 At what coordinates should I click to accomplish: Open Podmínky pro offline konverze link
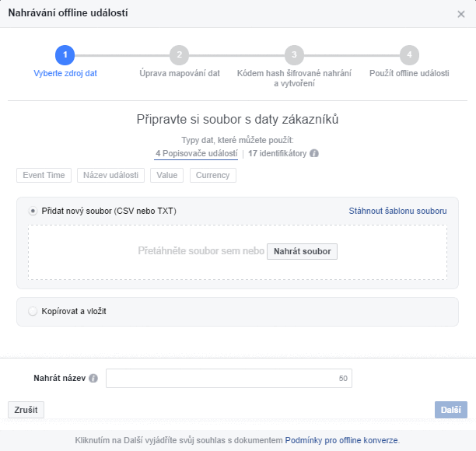pos(341,440)
